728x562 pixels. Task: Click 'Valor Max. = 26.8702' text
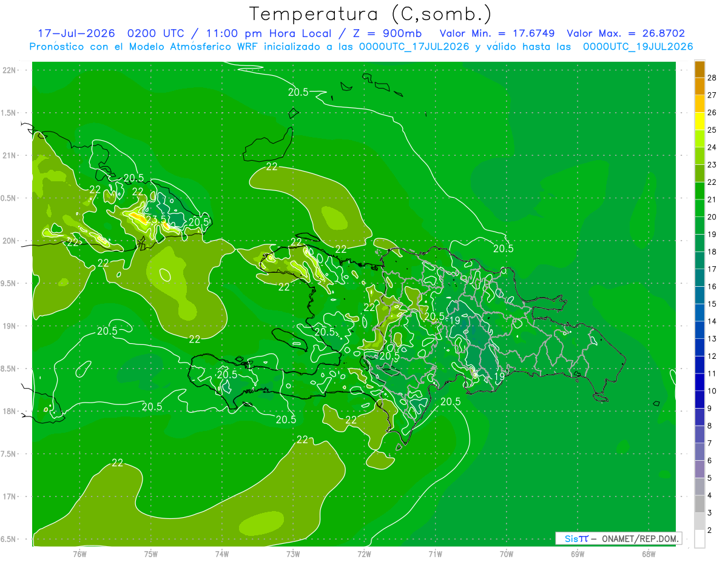point(625,33)
